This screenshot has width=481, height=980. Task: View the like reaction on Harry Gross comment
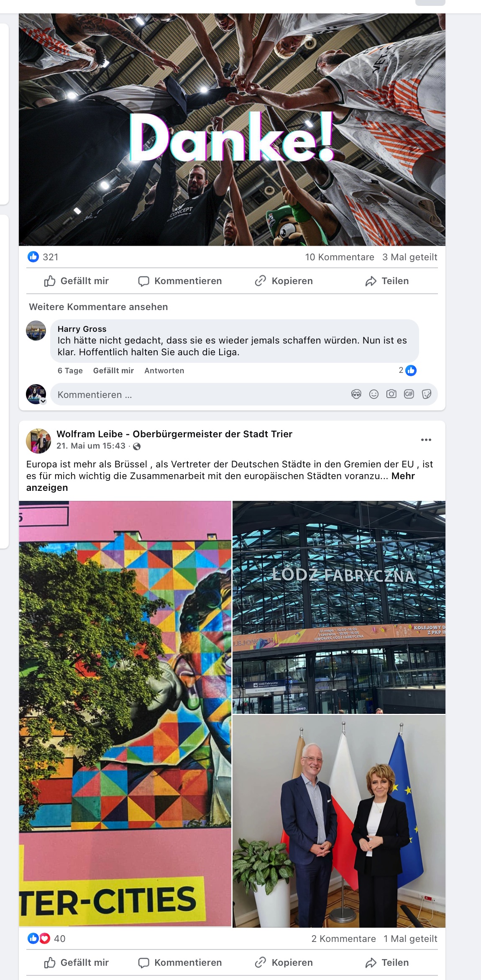click(x=407, y=370)
